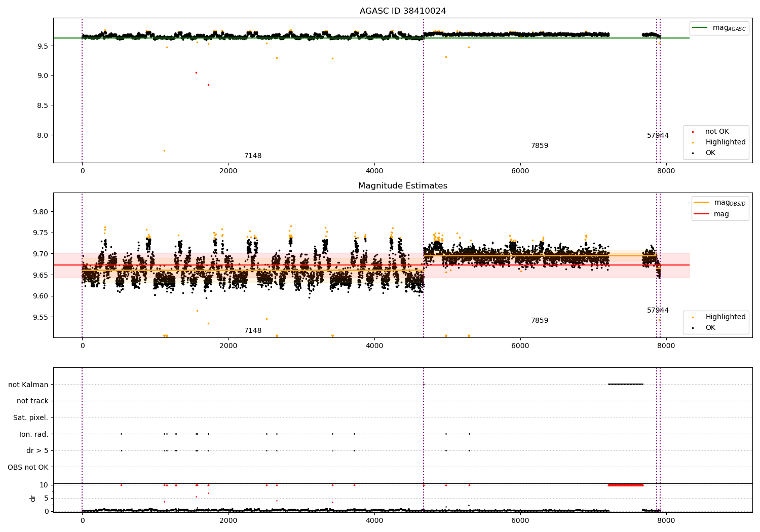760x532 pixels.
Task: Click x-axis tick '6000' under bottom plot
Action: click(520, 520)
